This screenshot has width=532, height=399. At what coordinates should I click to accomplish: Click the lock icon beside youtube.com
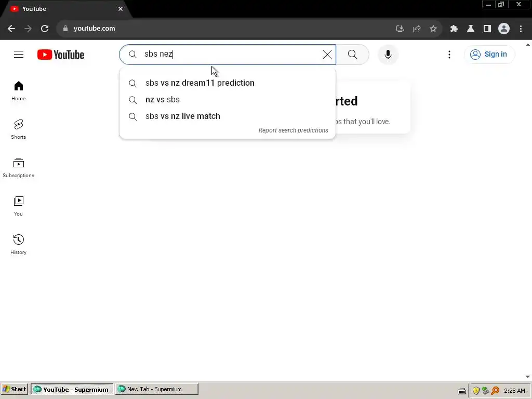65,29
